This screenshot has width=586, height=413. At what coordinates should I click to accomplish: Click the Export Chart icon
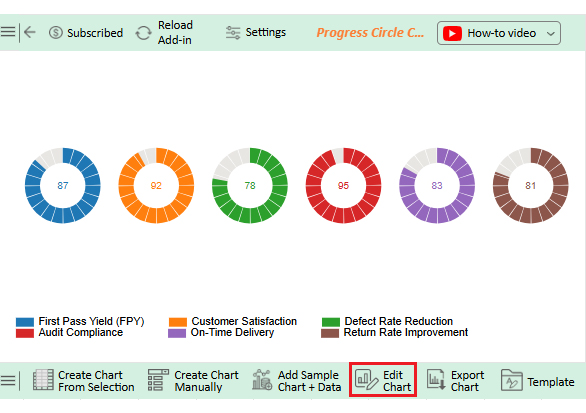pos(436,380)
